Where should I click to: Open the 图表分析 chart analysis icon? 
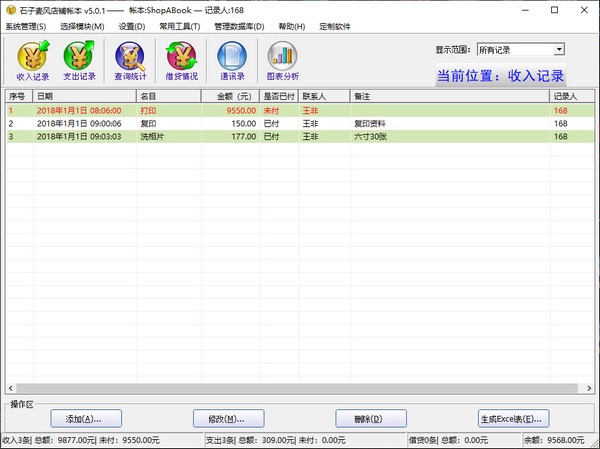283,59
